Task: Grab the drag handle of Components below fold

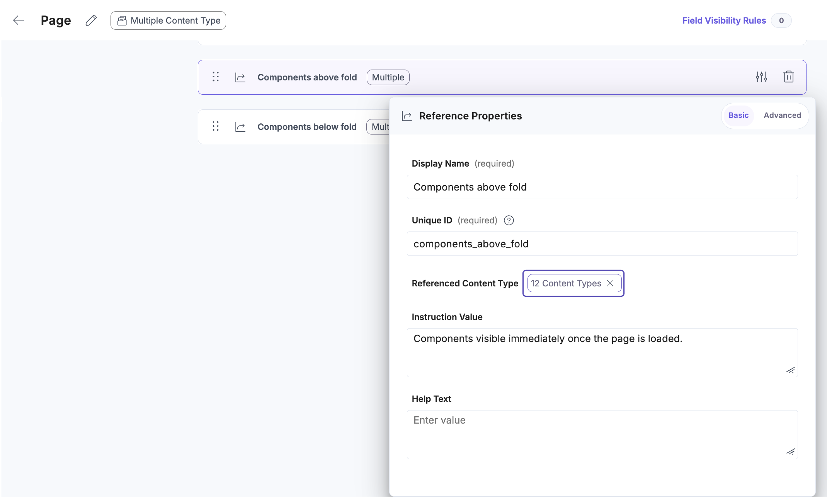Action: (x=216, y=126)
